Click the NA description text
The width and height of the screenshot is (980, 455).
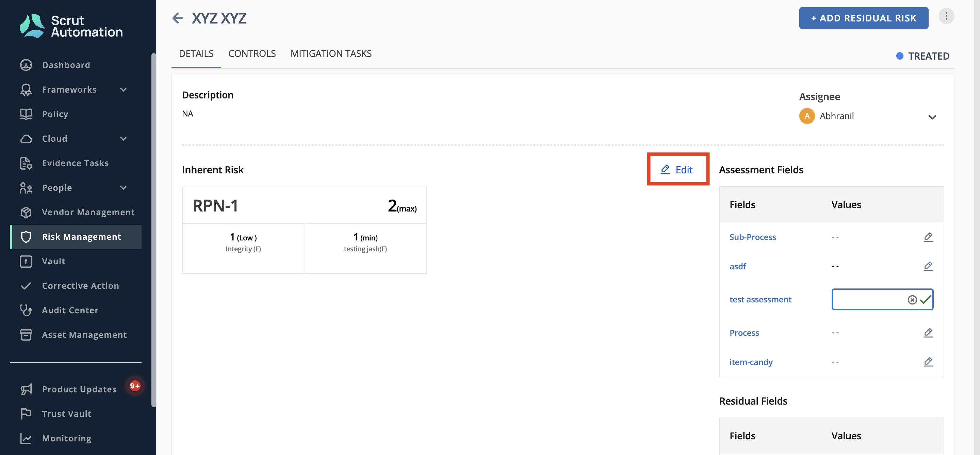[187, 113]
